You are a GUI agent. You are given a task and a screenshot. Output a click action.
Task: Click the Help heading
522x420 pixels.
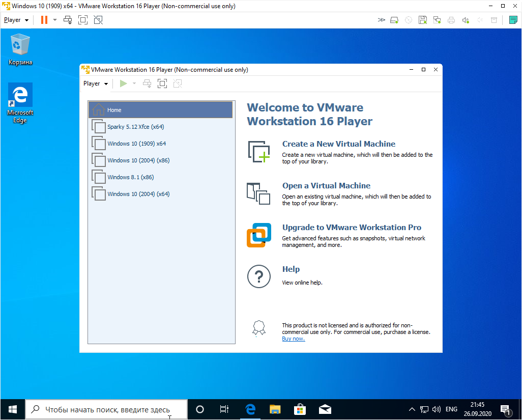pos(291,269)
